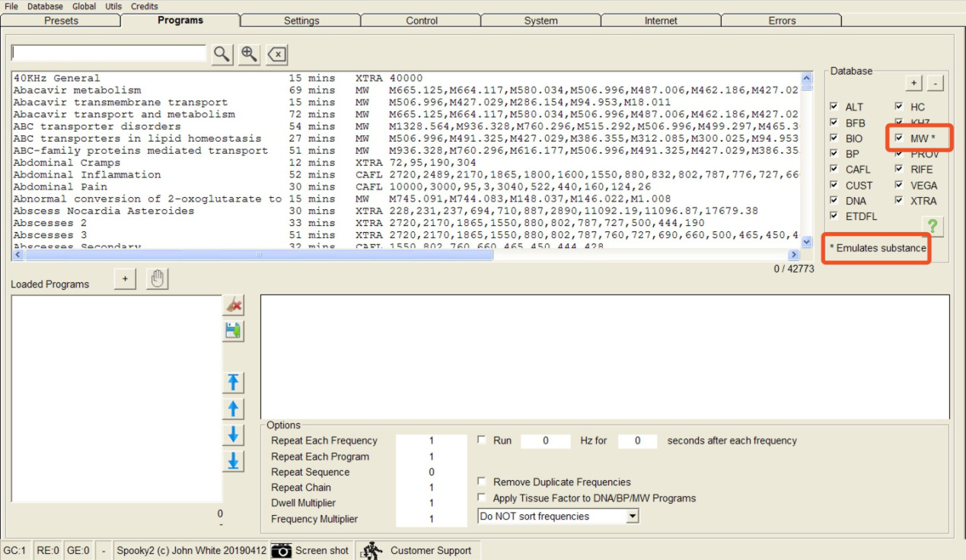
Task: Toggle the CUST database checkbox
Action: click(835, 185)
